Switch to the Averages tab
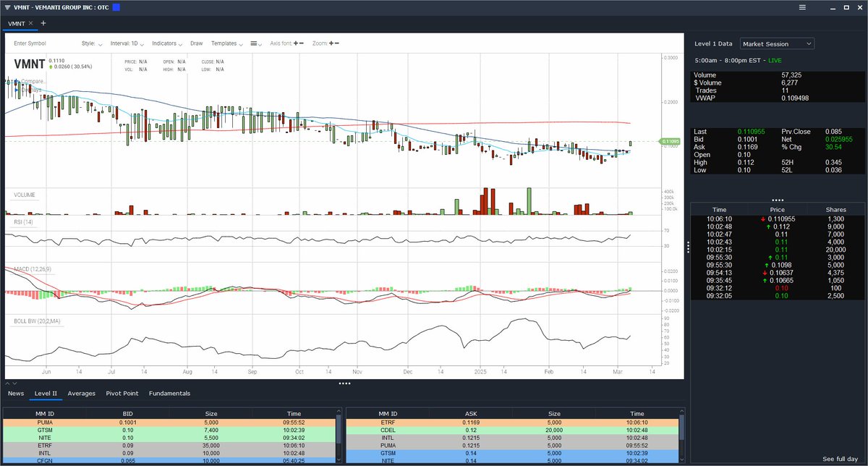Screen dimensions: 868x466 82,393
